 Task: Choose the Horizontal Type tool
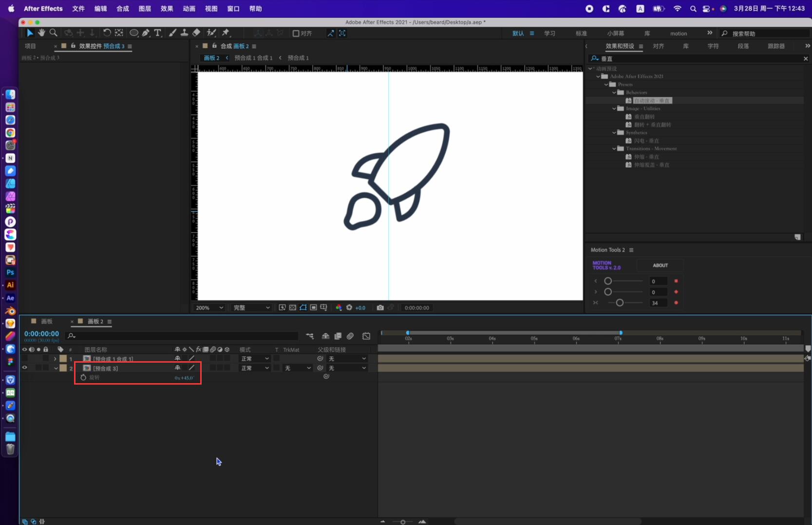click(158, 33)
